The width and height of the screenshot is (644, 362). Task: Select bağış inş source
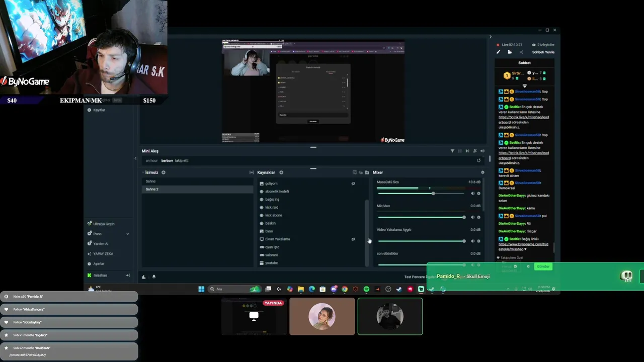272,200
